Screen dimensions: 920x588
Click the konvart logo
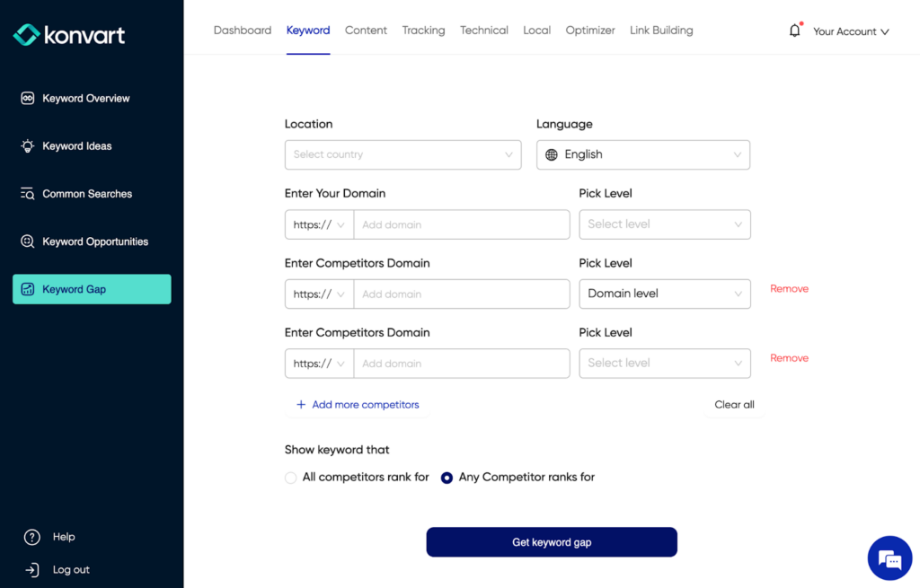coord(68,34)
